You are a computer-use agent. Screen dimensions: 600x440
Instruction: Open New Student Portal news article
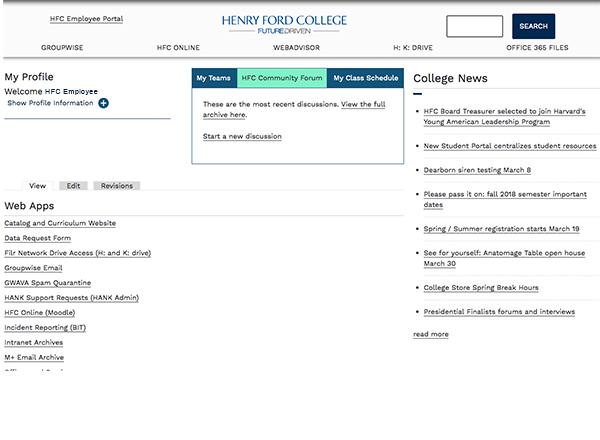(510, 146)
